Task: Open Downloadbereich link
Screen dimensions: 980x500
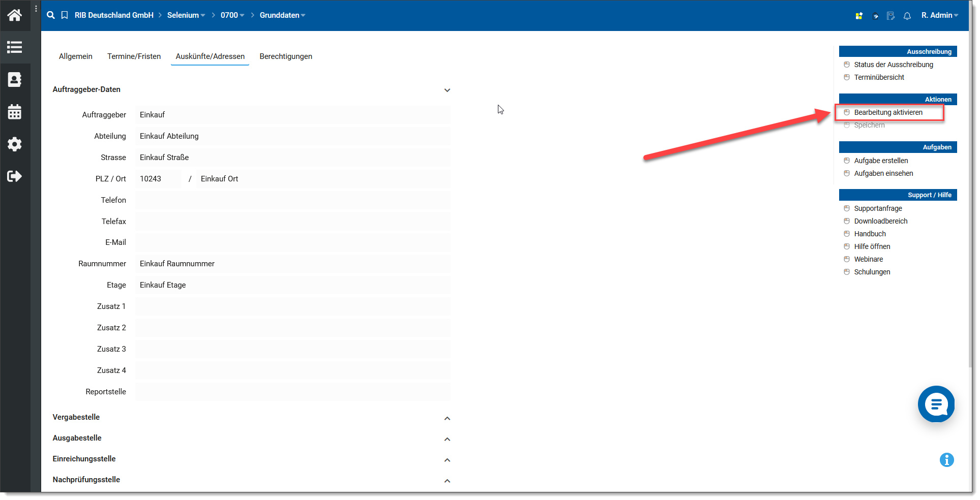Action: pos(880,221)
